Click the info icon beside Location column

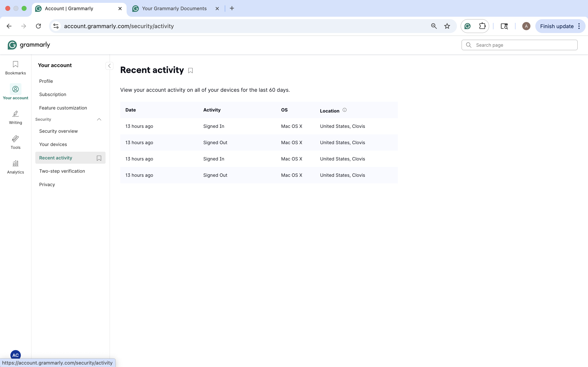tap(344, 110)
